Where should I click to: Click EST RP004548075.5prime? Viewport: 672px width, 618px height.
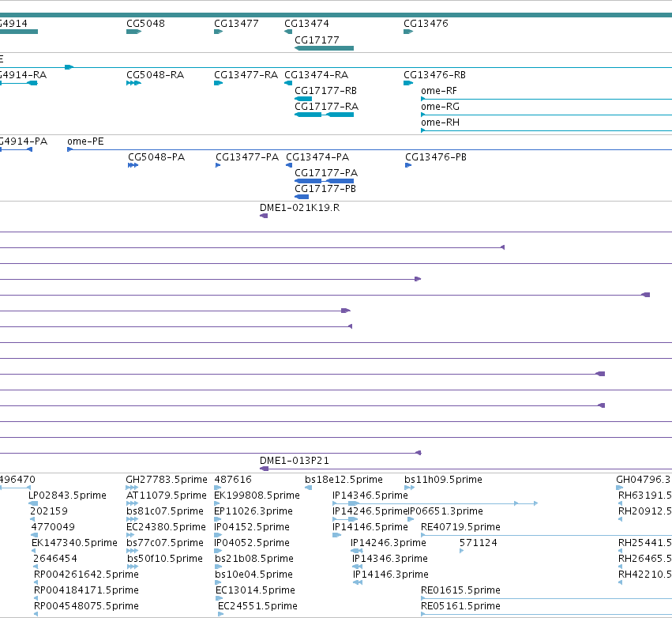click(86, 606)
